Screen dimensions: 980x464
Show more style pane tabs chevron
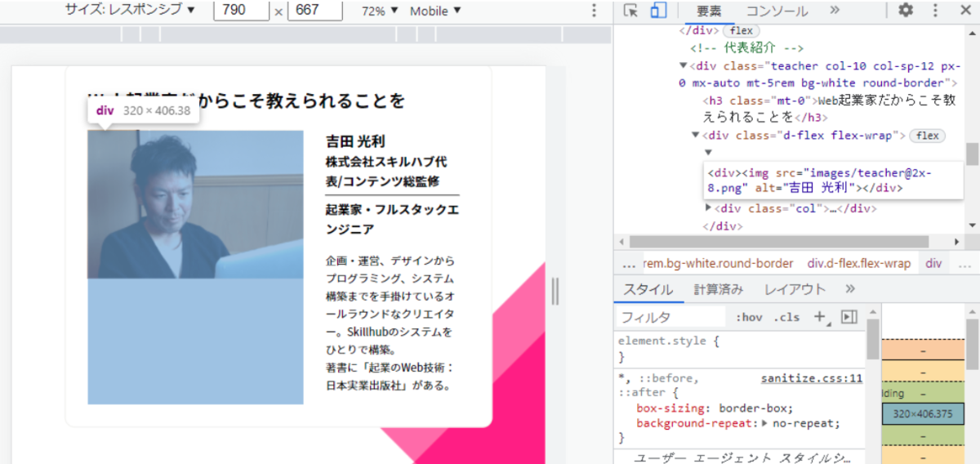[x=850, y=288]
